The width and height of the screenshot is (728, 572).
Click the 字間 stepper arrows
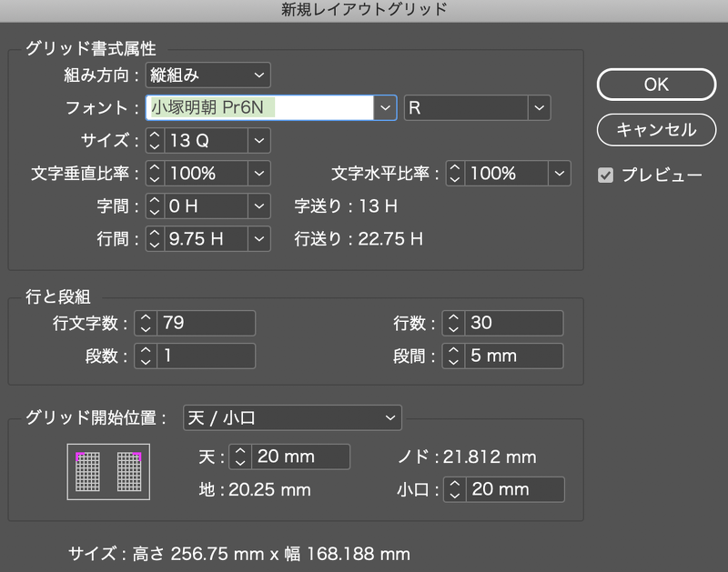pos(155,206)
